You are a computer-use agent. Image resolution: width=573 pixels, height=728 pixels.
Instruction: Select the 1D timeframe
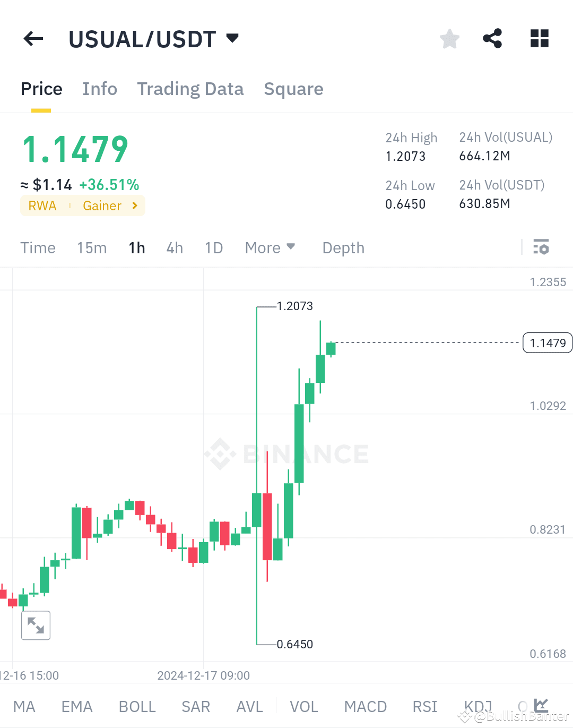214,247
